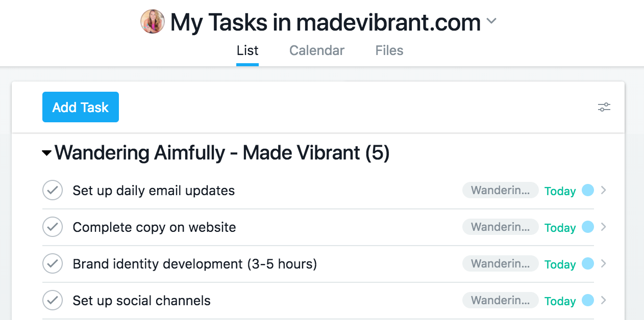Click Today due date for 'Brand identity development'
The image size is (644, 320).
pyautogui.click(x=560, y=264)
